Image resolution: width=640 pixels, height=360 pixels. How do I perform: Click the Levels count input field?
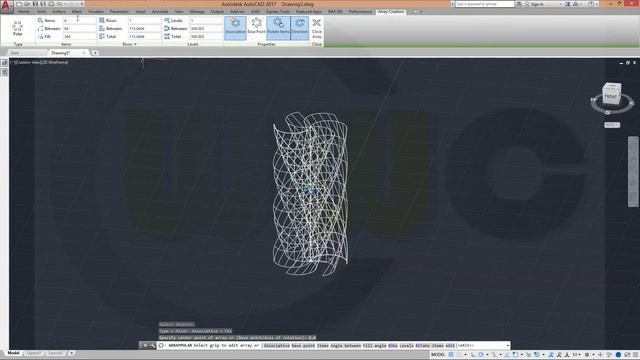pos(206,20)
